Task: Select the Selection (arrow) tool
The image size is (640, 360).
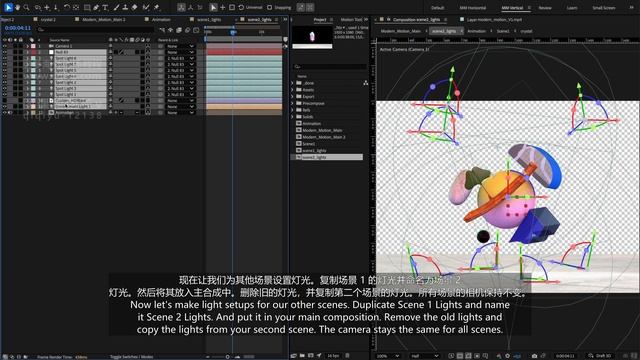Action: pos(8,7)
